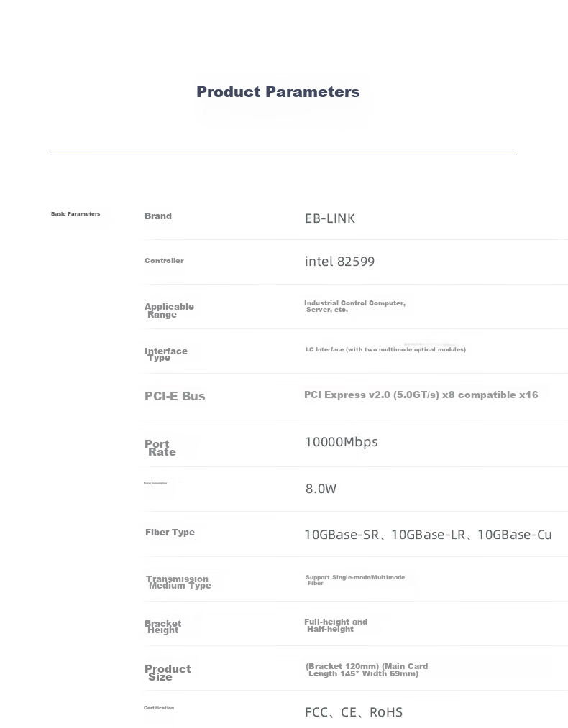Viewport: 568px width, 728px height.
Task: Select the 10000Mbps value
Action: pyautogui.click(x=342, y=442)
